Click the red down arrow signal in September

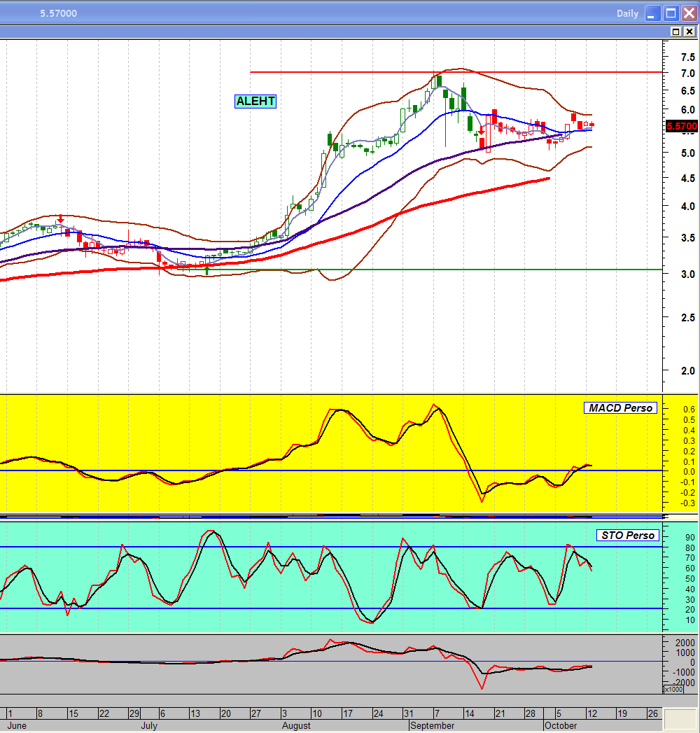point(482,131)
